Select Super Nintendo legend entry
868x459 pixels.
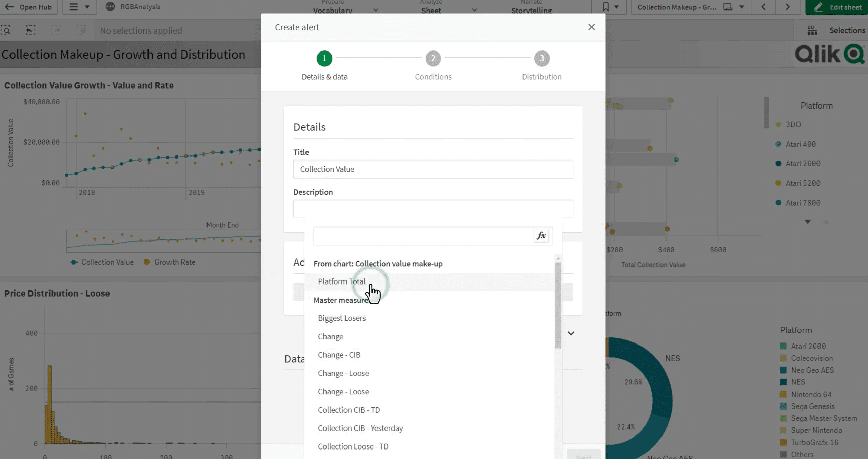coord(811,430)
